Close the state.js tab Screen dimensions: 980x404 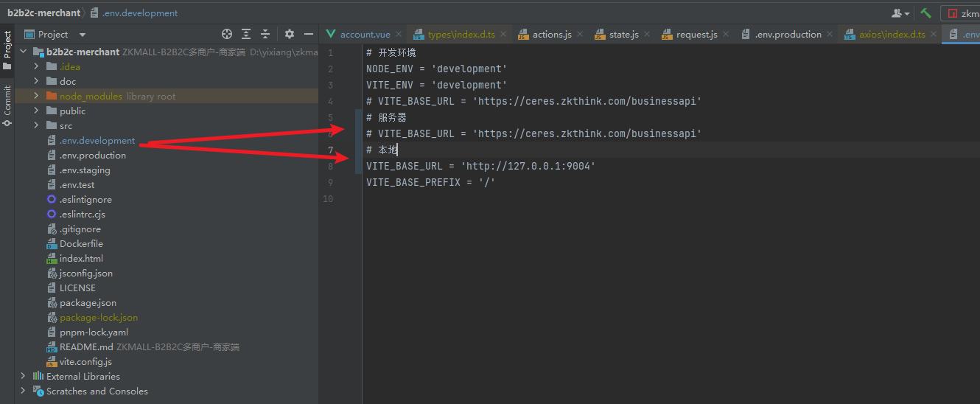click(x=647, y=35)
